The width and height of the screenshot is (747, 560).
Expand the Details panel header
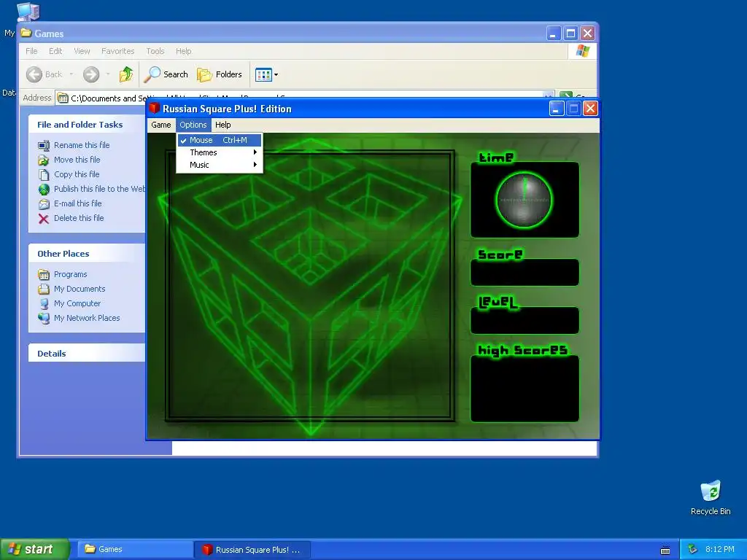88,354
